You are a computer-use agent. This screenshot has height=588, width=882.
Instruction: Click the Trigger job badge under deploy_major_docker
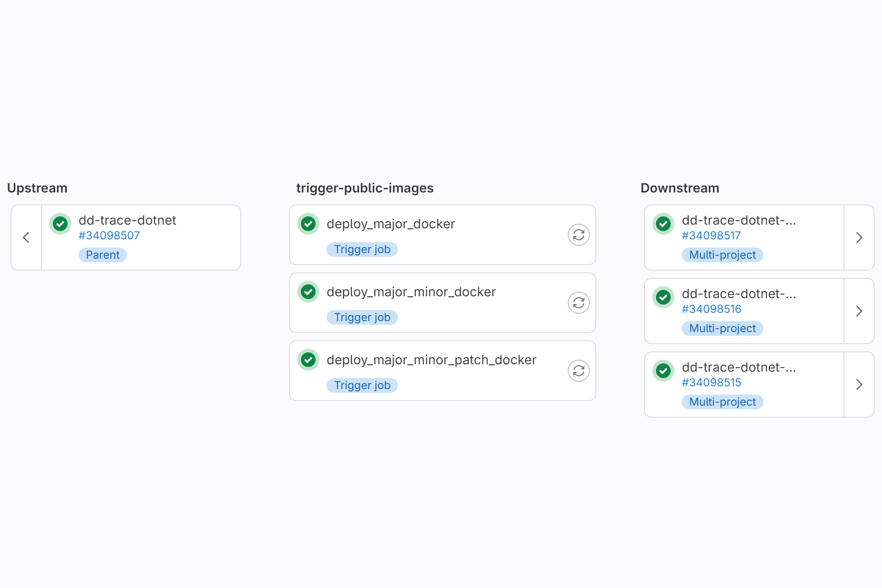[362, 249]
